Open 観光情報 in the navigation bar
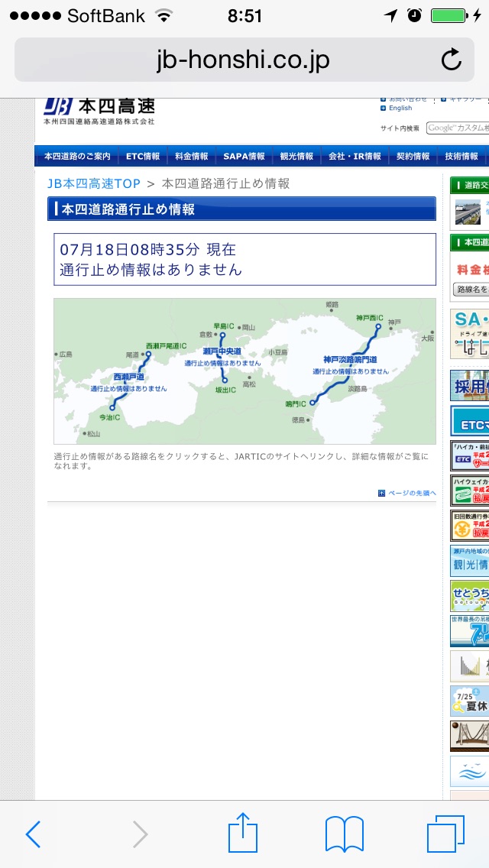 296,157
